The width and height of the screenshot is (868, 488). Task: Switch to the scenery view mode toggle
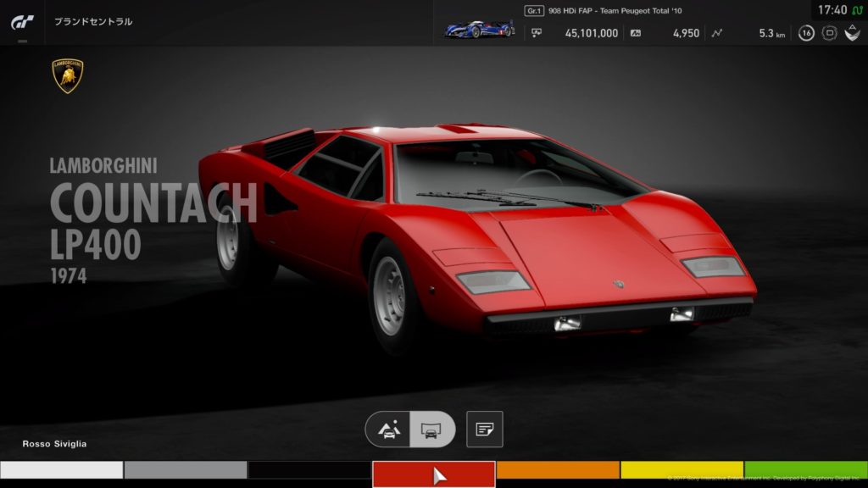388,430
